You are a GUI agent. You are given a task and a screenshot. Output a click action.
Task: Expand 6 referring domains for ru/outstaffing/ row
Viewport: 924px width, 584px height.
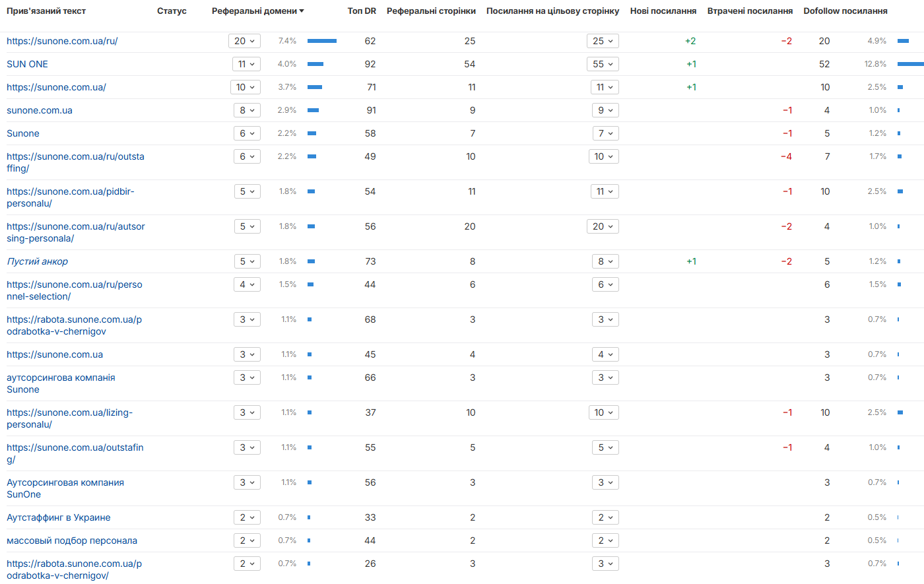click(247, 156)
